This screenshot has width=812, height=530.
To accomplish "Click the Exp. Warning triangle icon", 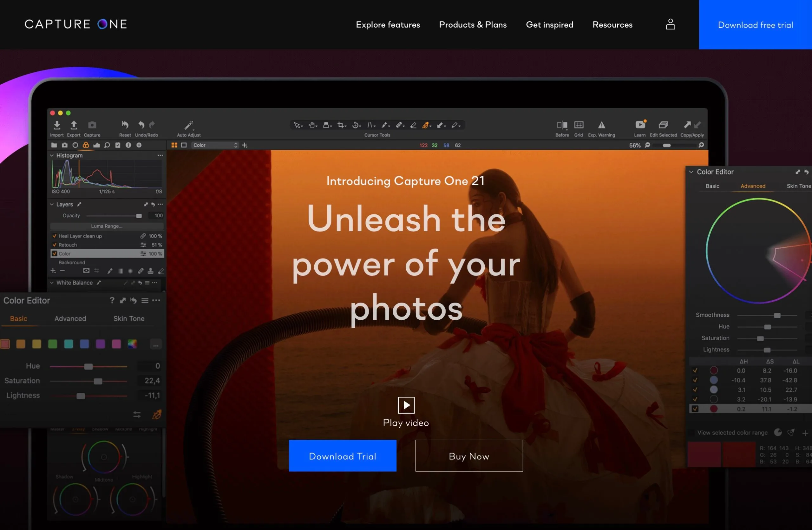I will pos(601,125).
